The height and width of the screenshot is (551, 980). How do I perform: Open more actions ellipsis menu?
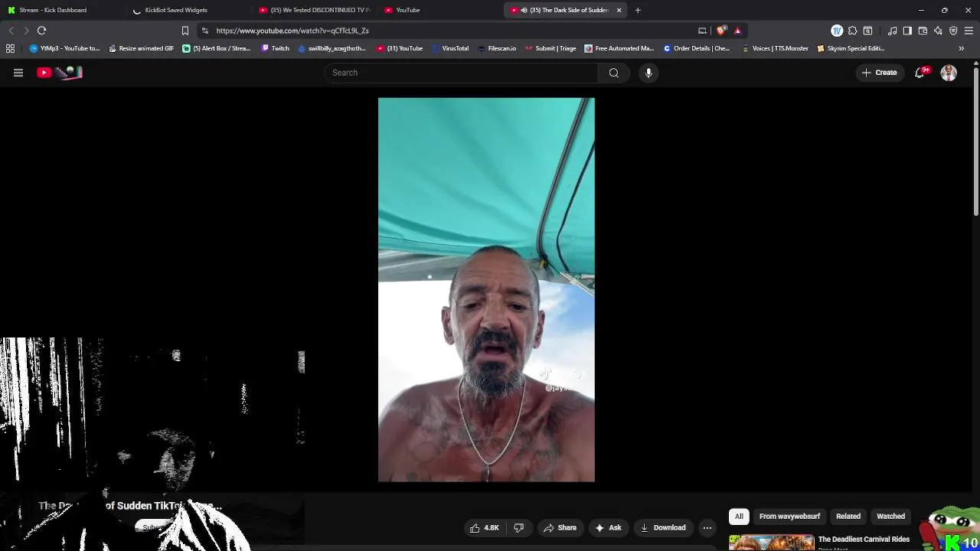click(x=707, y=527)
